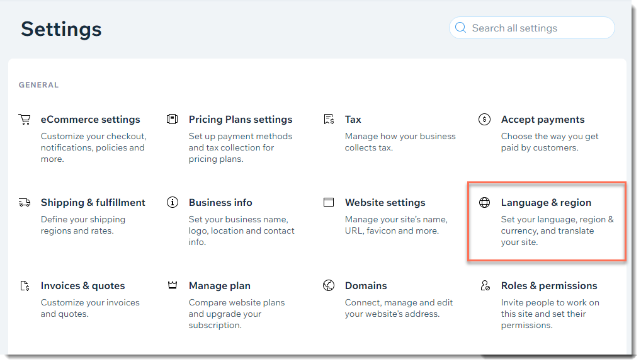Click the eCommerce settings cart icon
This screenshot has height=364, width=641.
point(25,120)
